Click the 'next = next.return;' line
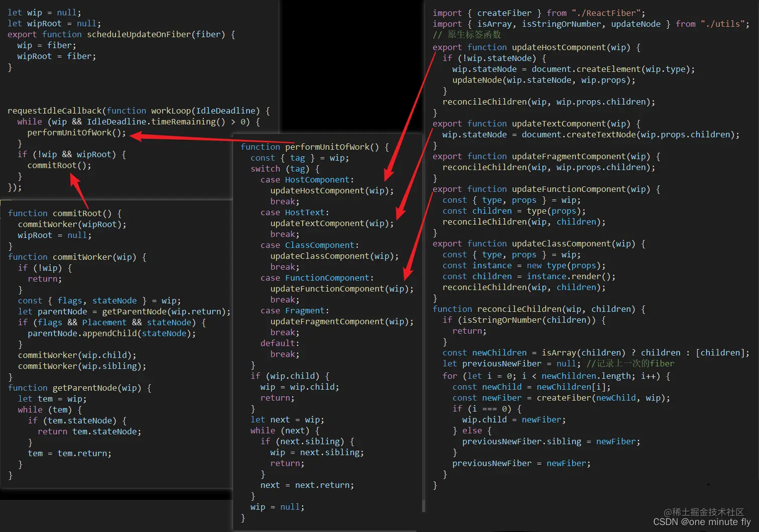The image size is (759, 532). click(x=307, y=485)
